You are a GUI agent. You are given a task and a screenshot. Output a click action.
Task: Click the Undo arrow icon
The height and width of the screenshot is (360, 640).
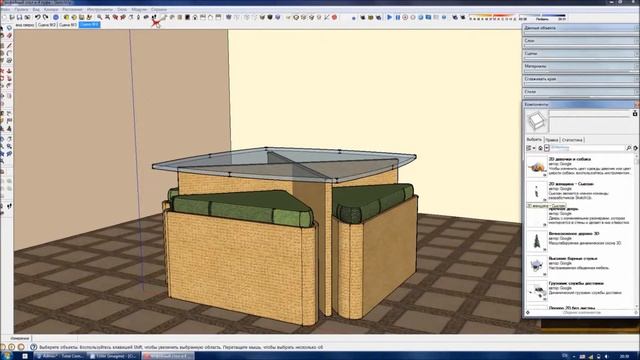click(x=37, y=17)
